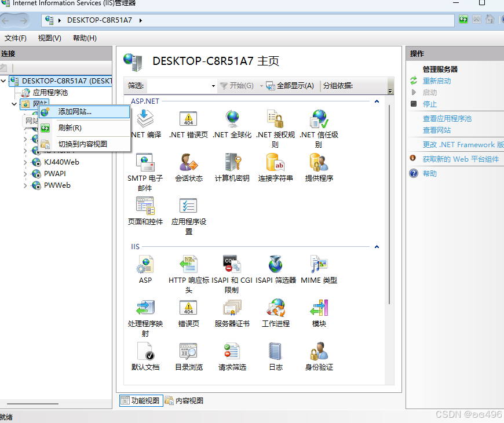Screen dimensions: 504x423
Task: Open the 帮助(H) menu
Action: tap(85, 38)
